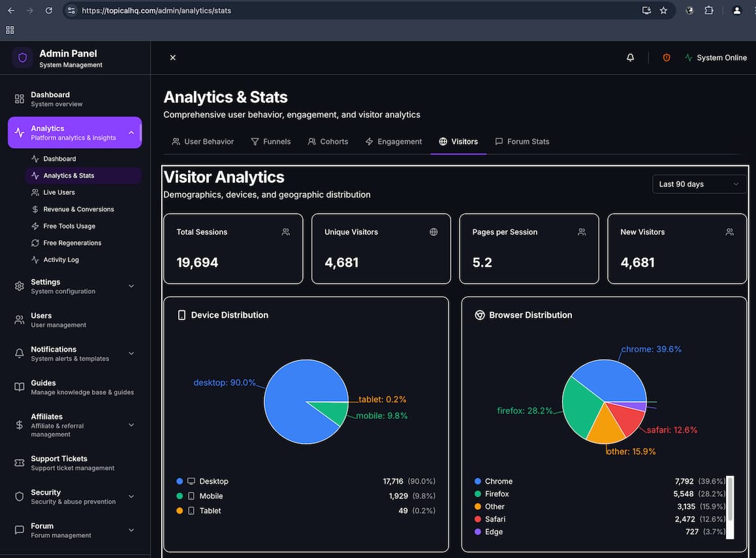Click the Admin Panel shield logo
Screen dimensions: 756x558
click(22, 58)
